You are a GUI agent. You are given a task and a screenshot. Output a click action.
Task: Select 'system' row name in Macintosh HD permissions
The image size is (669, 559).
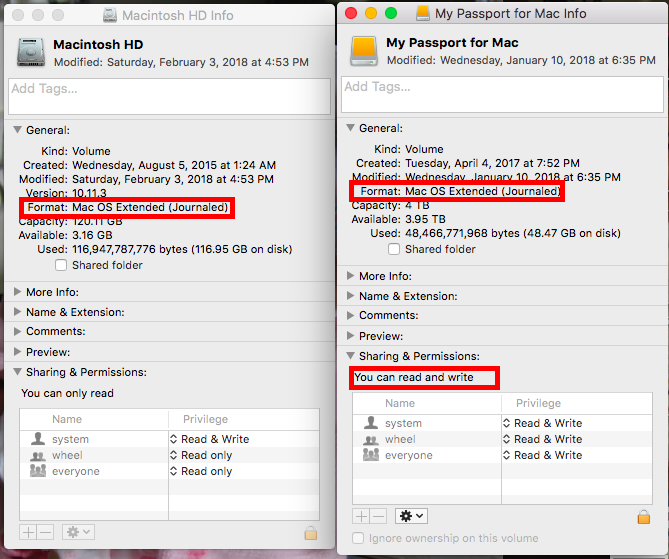click(70, 439)
